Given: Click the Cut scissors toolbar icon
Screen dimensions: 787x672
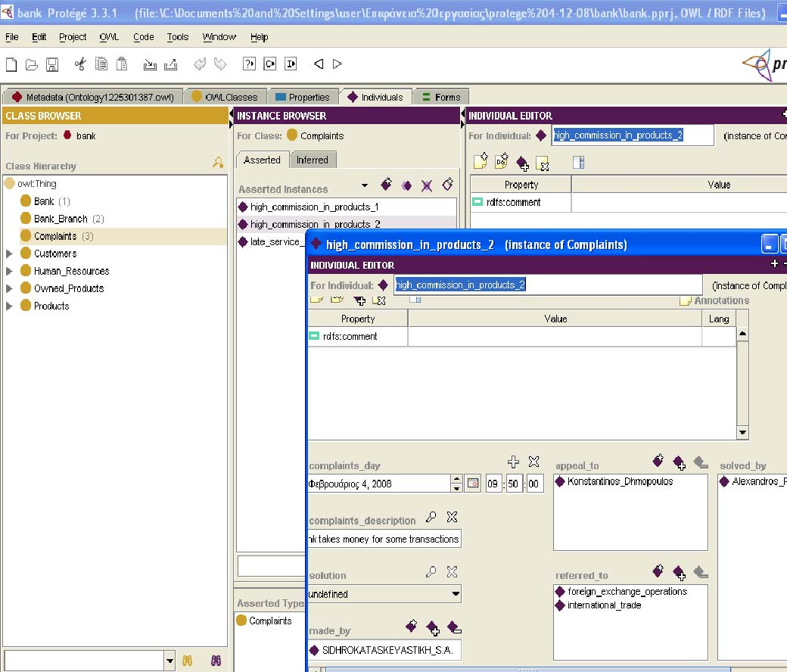Looking at the screenshot, I should click(80, 64).
